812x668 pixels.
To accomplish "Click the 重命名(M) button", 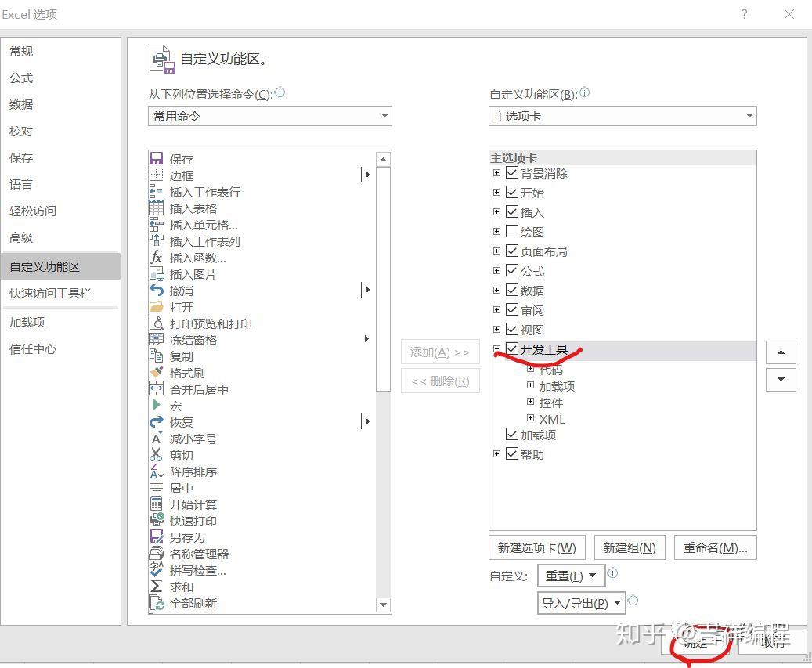I will click(715, 547).
